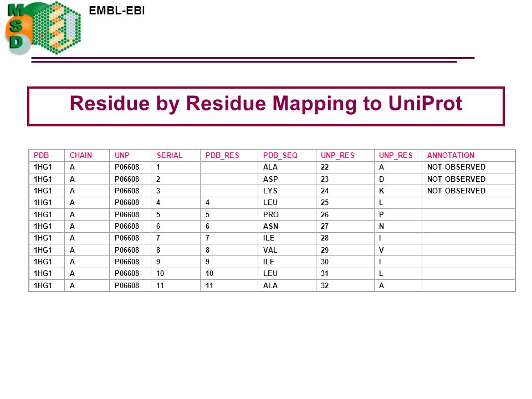This screenshot has height=399, width=532.
Task: Click the LYS residue cell
Action: click(x=270, y=191)
